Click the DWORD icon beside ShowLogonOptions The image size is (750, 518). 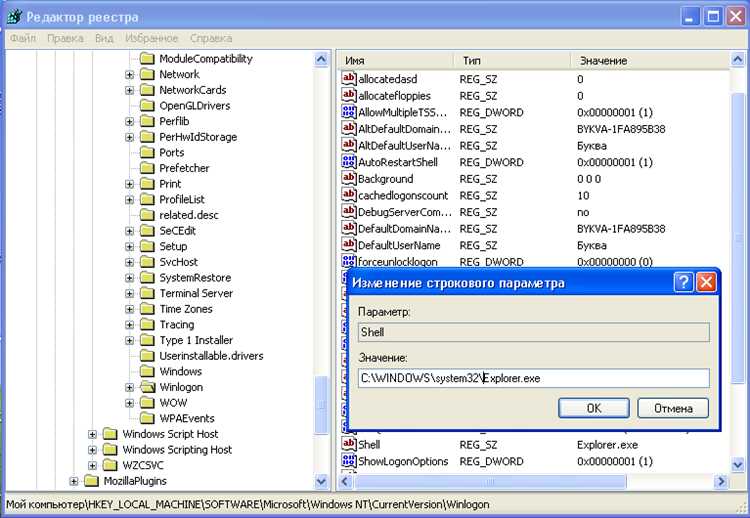pos(349,461)
